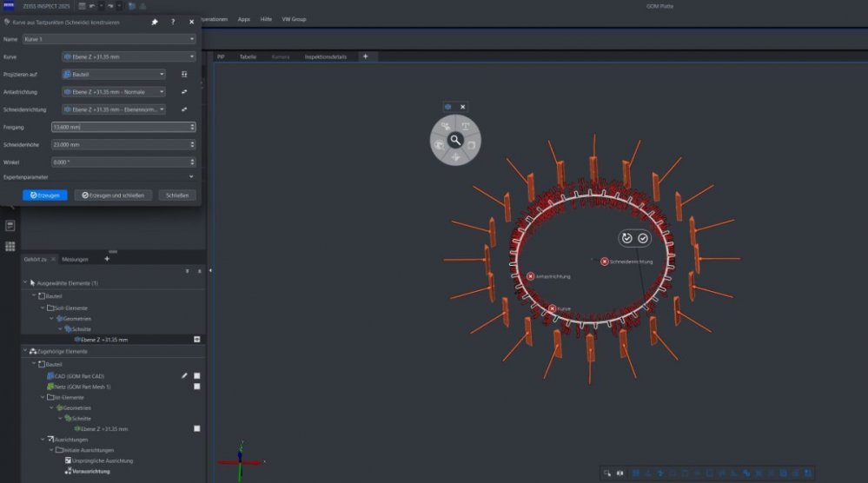Screen dimensions: 868x483
Task: Click the edit pencil beside CAD entry
Action: 184,375
